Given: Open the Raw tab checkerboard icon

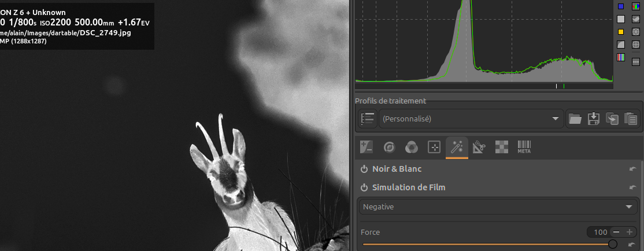Looking at the screenshot, I should pos(501,147).
